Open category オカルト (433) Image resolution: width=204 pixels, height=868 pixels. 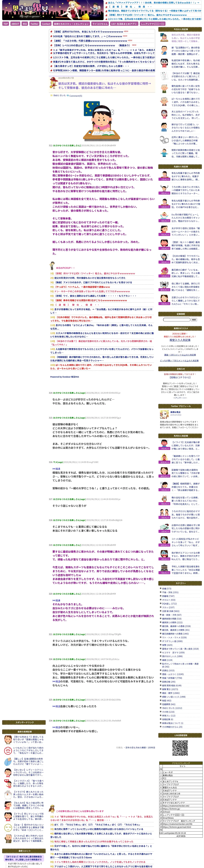pos(169,600)
